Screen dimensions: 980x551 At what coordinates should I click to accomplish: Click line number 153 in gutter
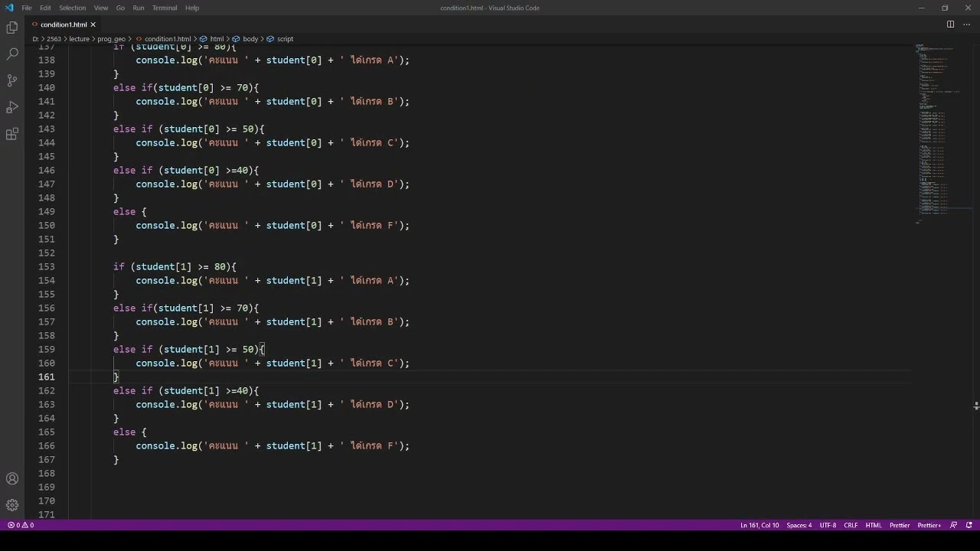(x=46, y=267)
